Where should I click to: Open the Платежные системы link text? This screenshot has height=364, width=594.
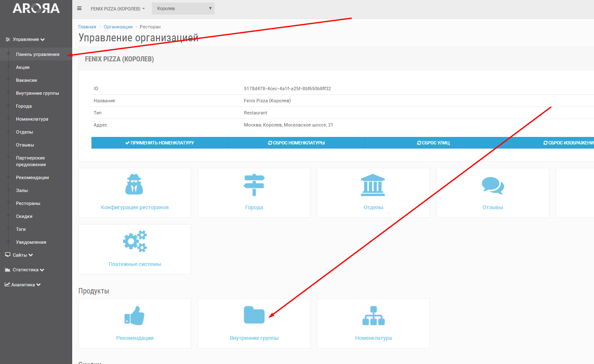coord(135,264)
